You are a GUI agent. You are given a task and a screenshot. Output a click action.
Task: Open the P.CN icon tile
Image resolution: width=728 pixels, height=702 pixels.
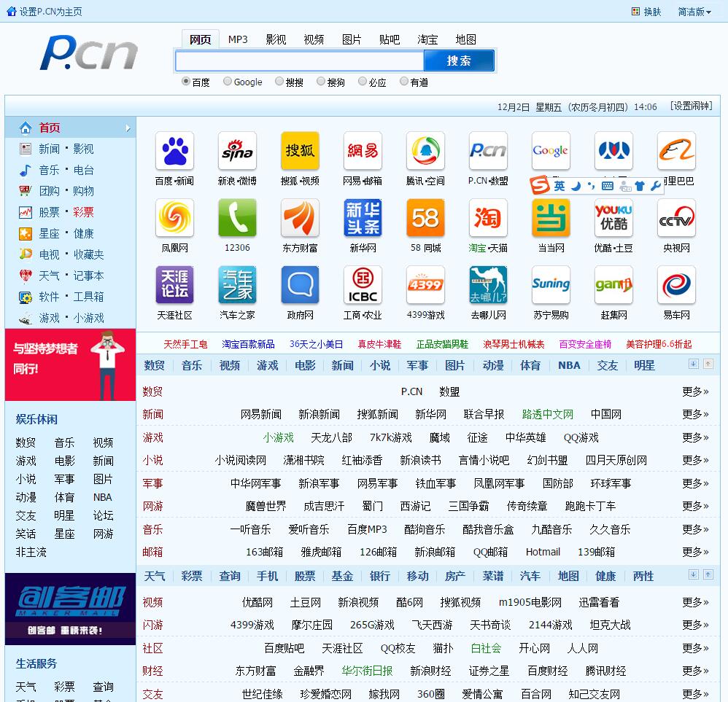pos(488,151)
